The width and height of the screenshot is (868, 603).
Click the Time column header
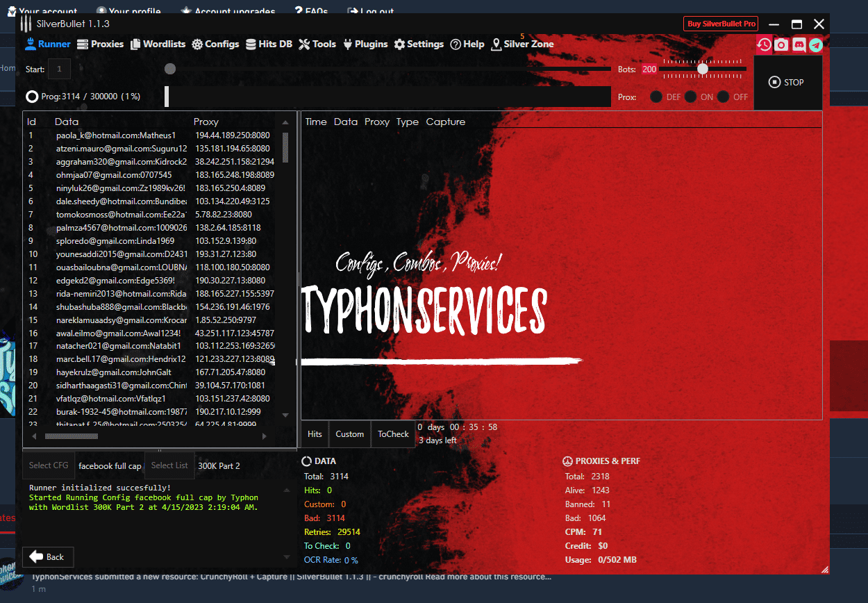(x=316, y=122)
